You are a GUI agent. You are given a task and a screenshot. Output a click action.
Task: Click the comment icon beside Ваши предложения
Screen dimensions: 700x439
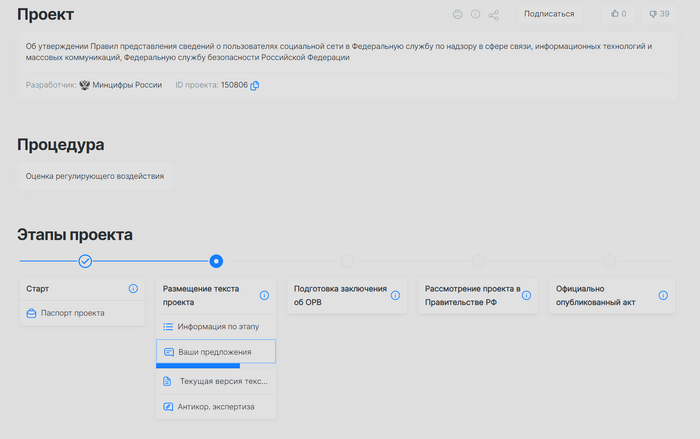click(x=169, y=352)
